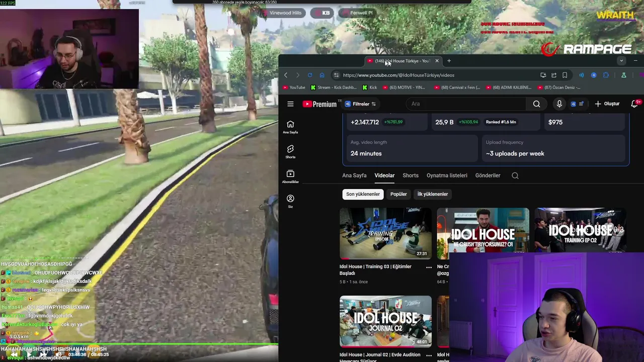Screen dimensions: 644x362
Task: Switch to the Gönderiler tab
Action: tap(488, 175)
